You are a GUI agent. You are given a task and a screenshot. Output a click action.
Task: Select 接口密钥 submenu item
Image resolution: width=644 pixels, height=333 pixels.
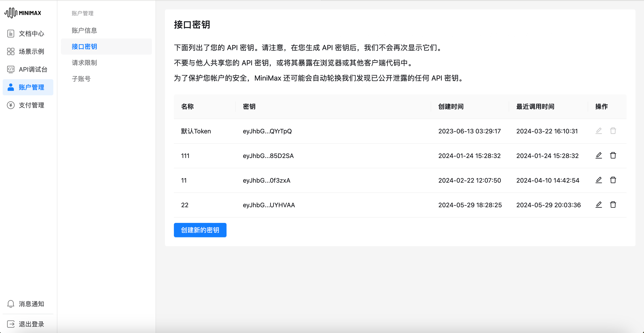[106, 46]
